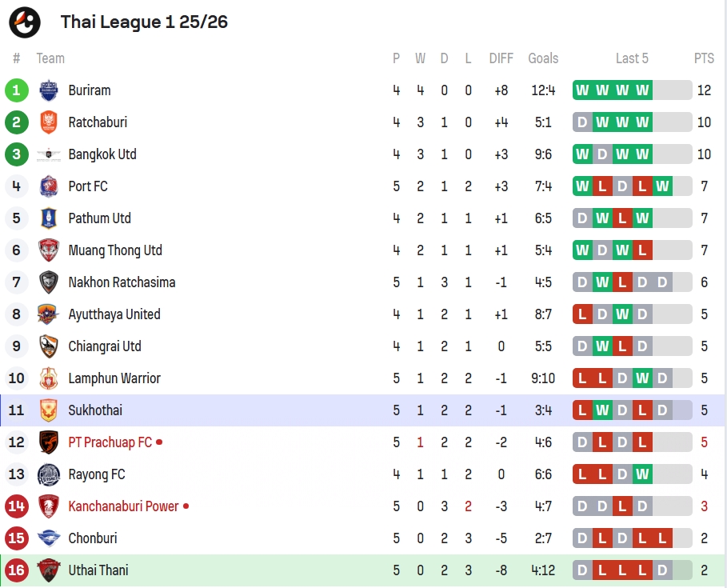Open the Bangkok Utd team link
Image resolution: width=727 pixels, height=588 pixels.
point(102,154)
